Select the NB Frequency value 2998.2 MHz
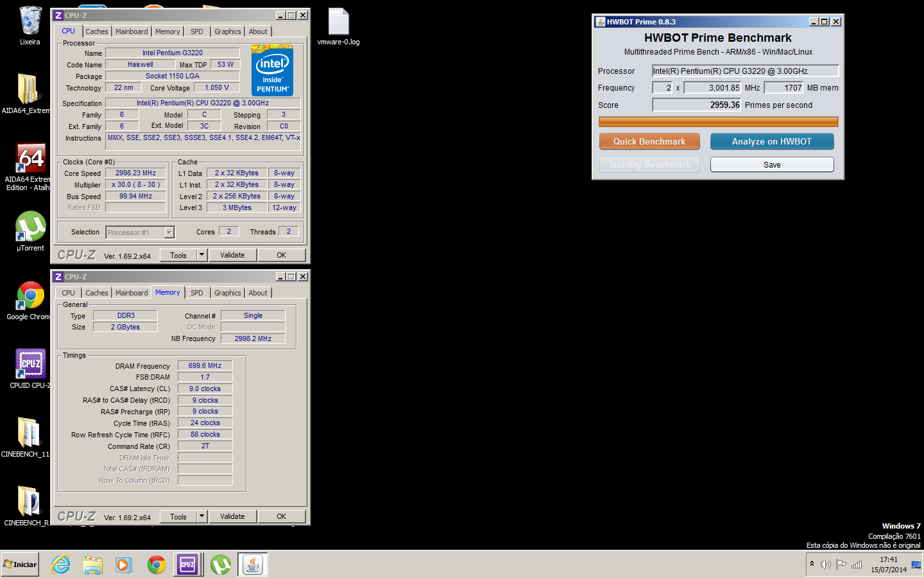 coord(253,338)
